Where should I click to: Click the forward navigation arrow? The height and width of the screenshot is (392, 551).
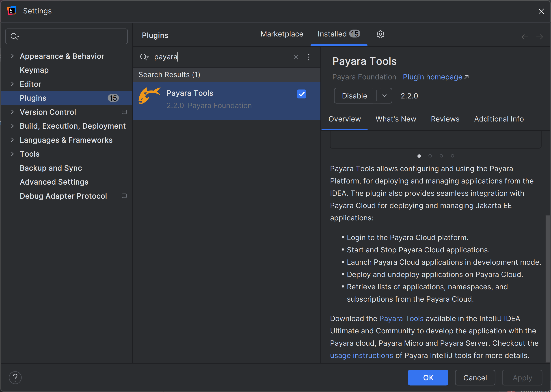(540, 37)
